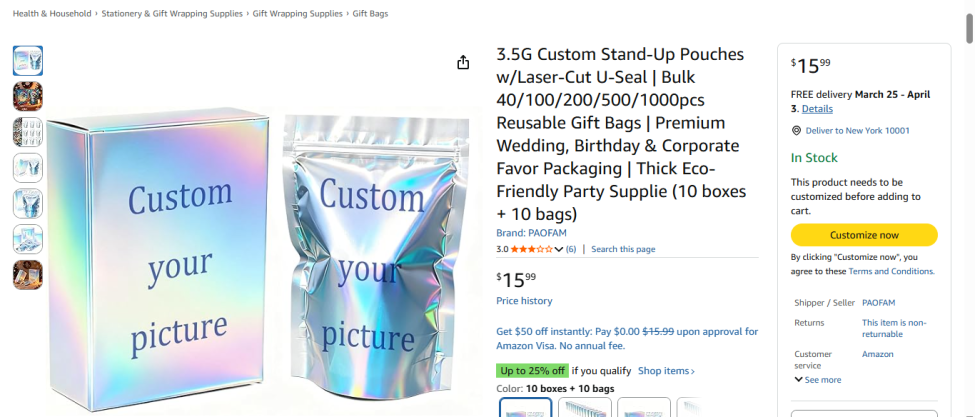Pick the third color swatch option
This screenshot has height=417, width=975.
(644, 407)
